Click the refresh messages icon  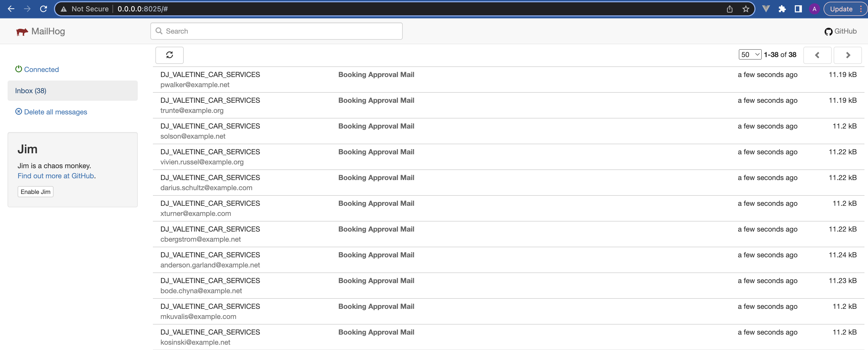tap(169, 55)
